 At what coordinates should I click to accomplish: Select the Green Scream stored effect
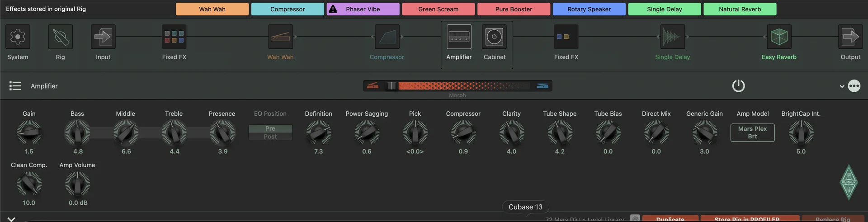[x=438, y=9]
